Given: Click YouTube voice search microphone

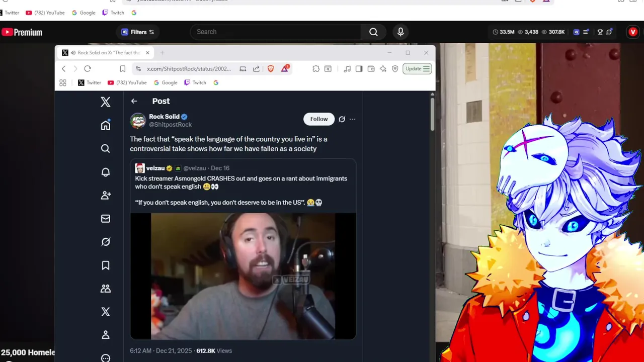Looking at the screenshot, I should [400, 32].
